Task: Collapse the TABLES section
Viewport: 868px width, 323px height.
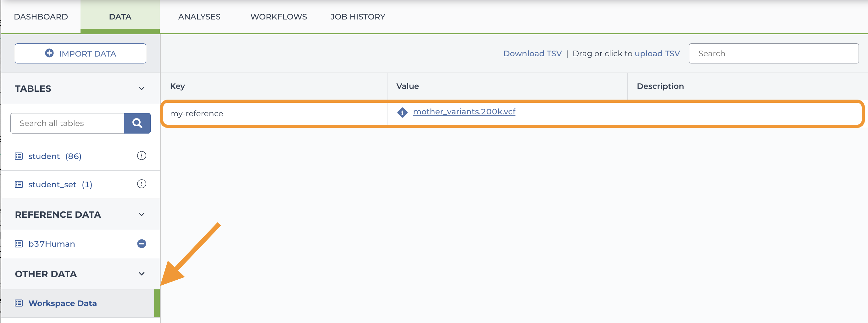Action: tap(142, 89)
